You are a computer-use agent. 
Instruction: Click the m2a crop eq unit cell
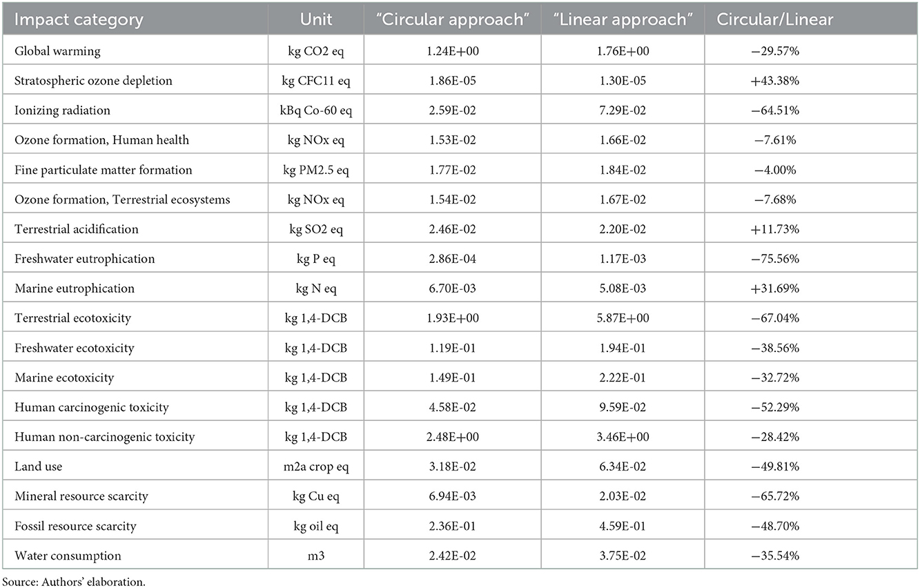coord(316,467)
